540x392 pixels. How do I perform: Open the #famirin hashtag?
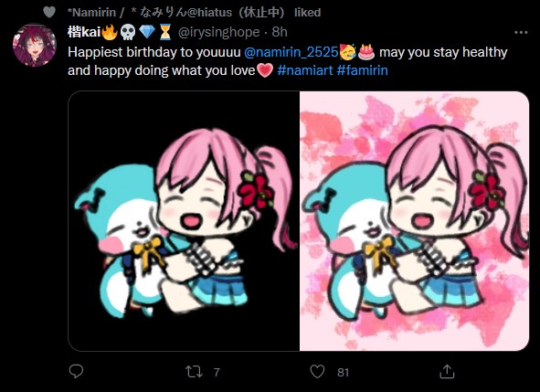[x=363, y=70]
